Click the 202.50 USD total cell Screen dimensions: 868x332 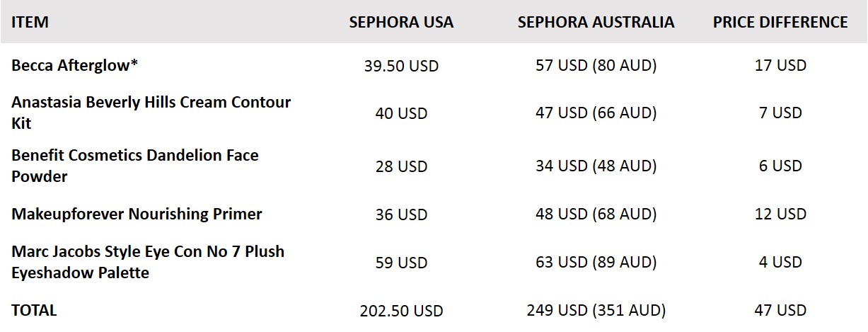pos(401,311)
